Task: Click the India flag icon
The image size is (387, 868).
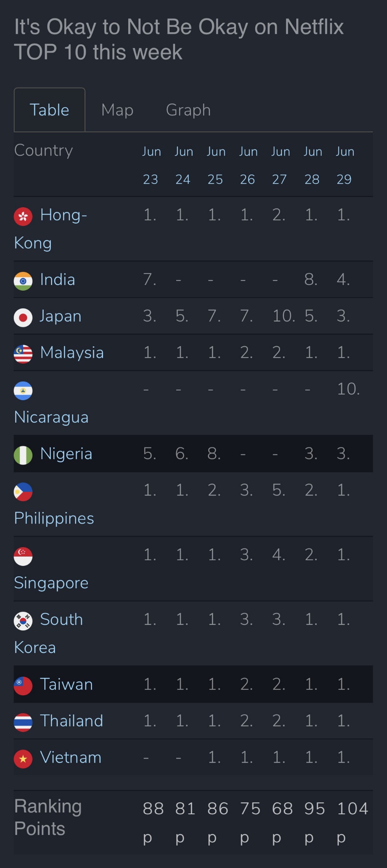Action: pyautogui.click(x=23, y=281)
